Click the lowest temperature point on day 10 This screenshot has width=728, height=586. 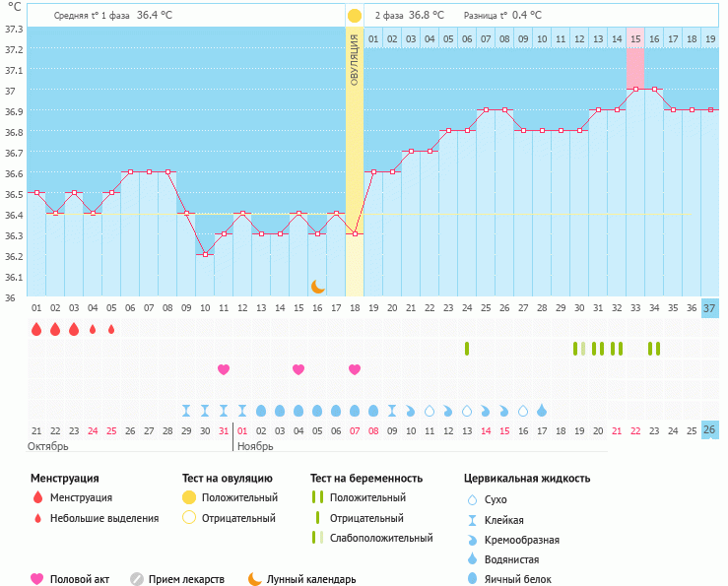click(x=205, y=254)
